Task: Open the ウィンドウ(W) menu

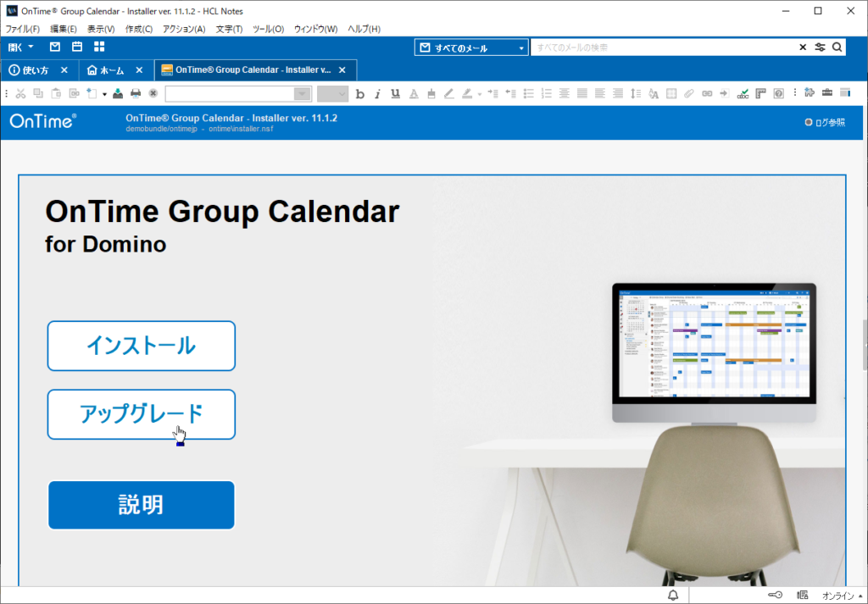Action: (x=315, y=29)
